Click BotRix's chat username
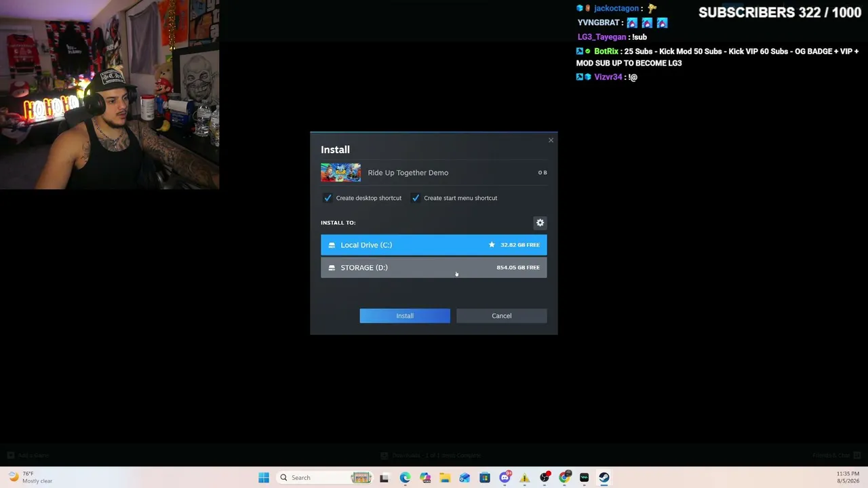This screenshot has height=488, width=868. tap(606, 52)
